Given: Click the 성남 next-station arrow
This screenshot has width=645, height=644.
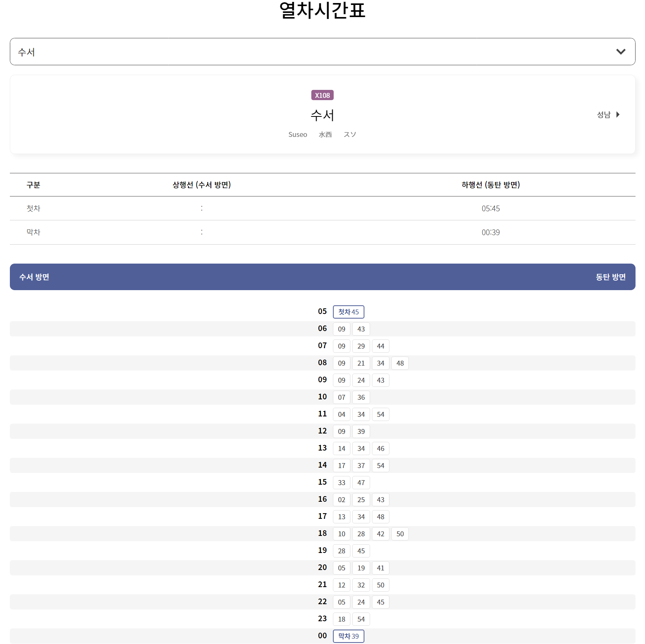Looking at the screenshot, I should [609, 115].
